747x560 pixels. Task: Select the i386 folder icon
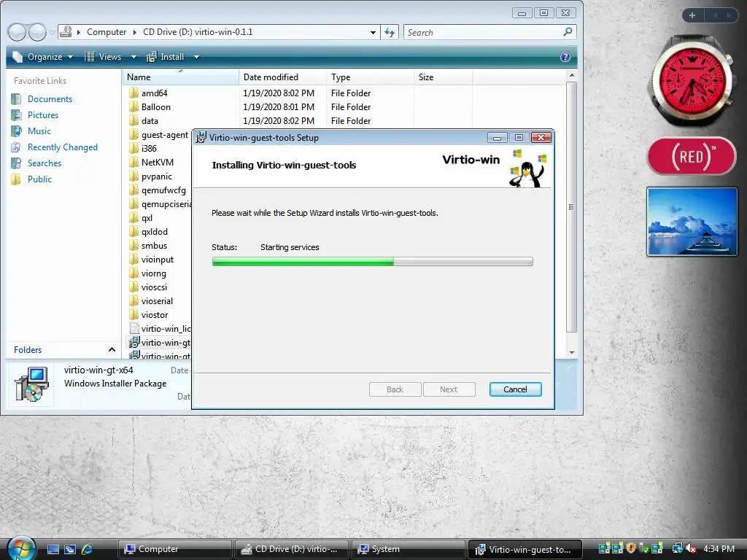coord(134,149)
